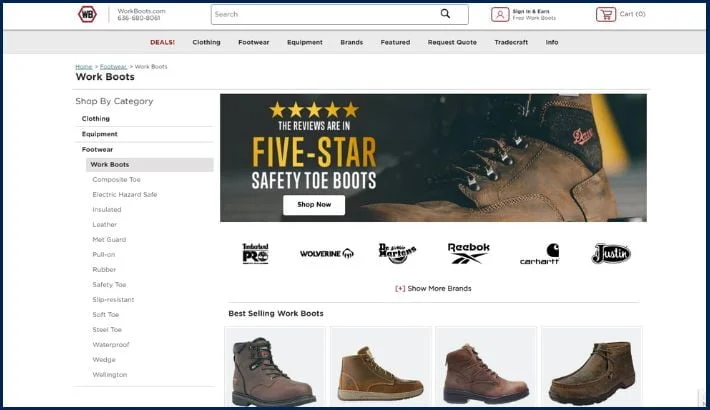Open the tan wedge-sole boot product
The height and width of the screenshot is (410, 710).
point(380,366)
